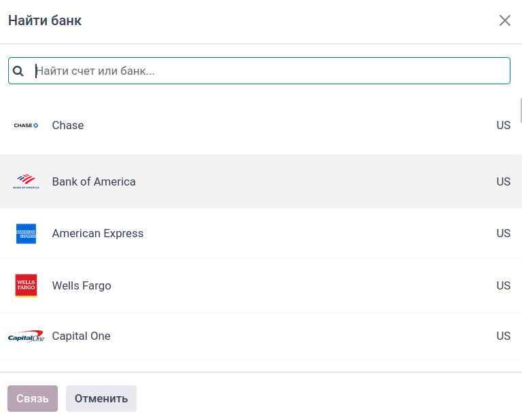Choose the Capital One name
Screen dimensions: 522x420
(x=81, y=336)
